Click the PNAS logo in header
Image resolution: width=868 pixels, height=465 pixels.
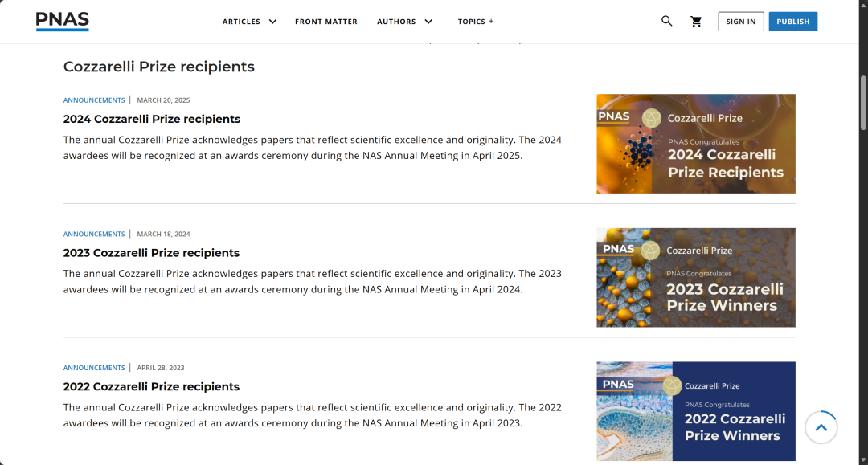(x=62, y=21)
